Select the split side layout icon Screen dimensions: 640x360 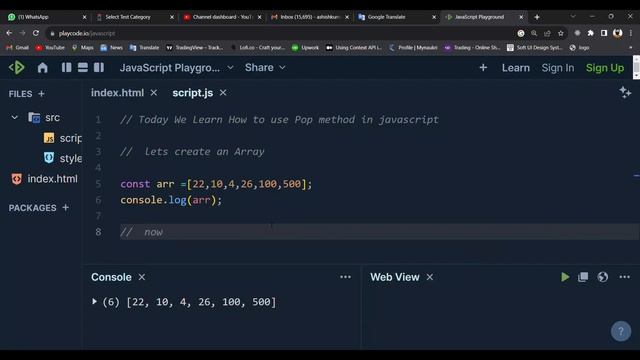click(99, 67)
